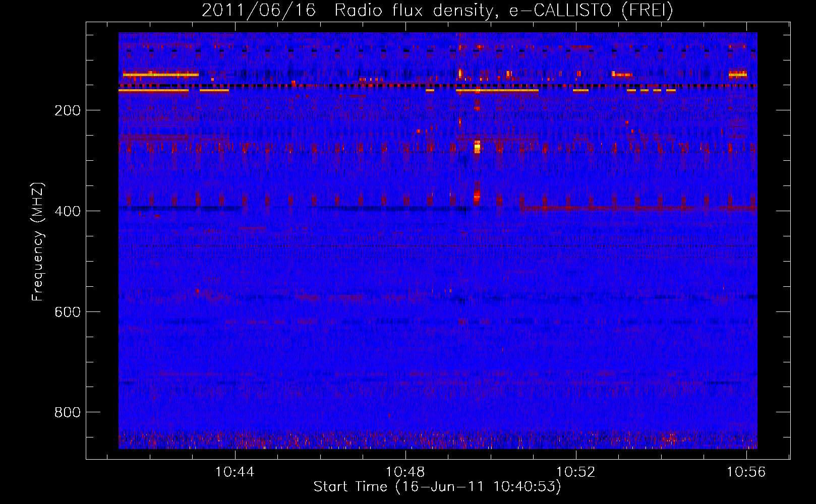Click the 'Start Time (16-Jun-11 10:40:53)' label
816x504 pixels.
click(437, 487)
